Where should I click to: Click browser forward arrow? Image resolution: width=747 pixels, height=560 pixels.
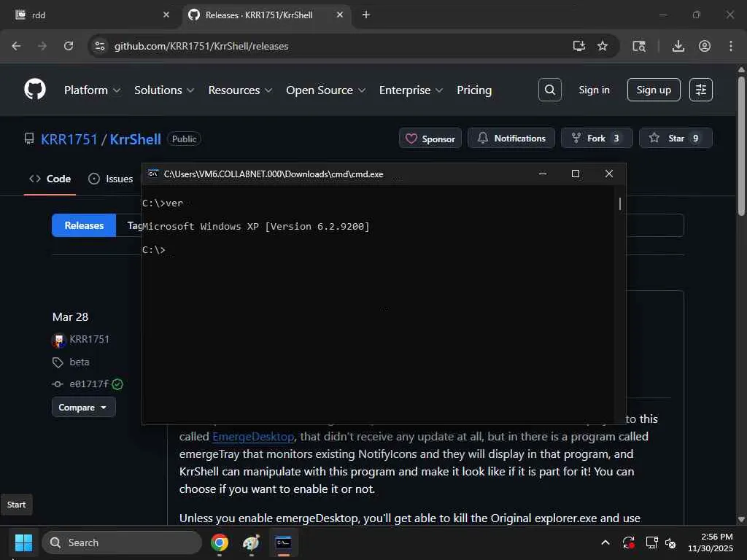pyautogui.click(x=42, y=46)
